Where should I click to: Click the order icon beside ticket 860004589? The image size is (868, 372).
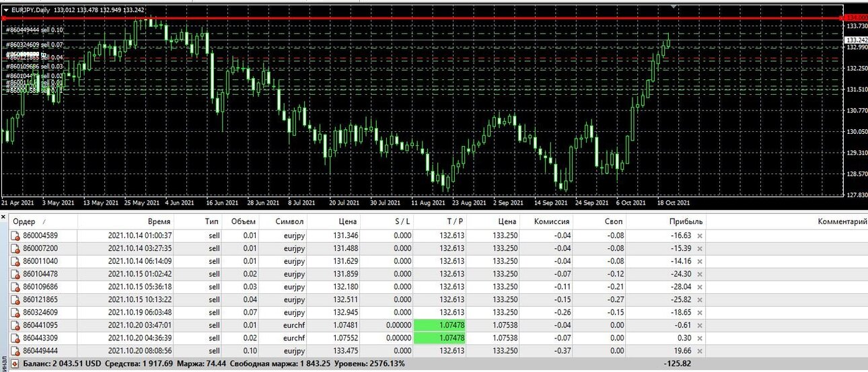click(x=15, y=236)
